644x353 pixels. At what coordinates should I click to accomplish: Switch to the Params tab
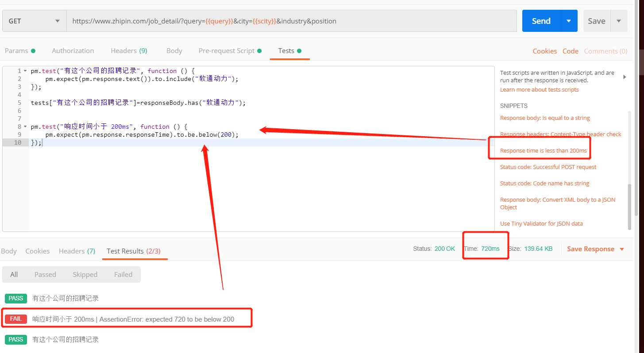click(x=20, y=51)
